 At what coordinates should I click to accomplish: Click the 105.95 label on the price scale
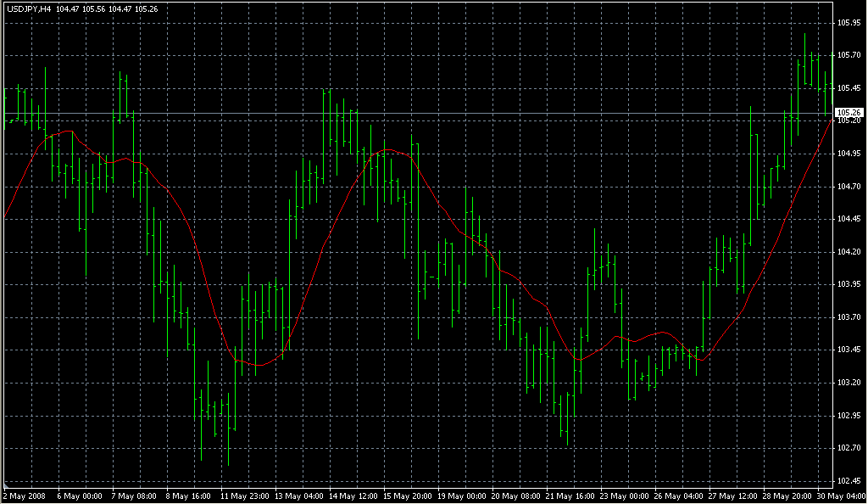pyautogui.click(x=849, y=23)
